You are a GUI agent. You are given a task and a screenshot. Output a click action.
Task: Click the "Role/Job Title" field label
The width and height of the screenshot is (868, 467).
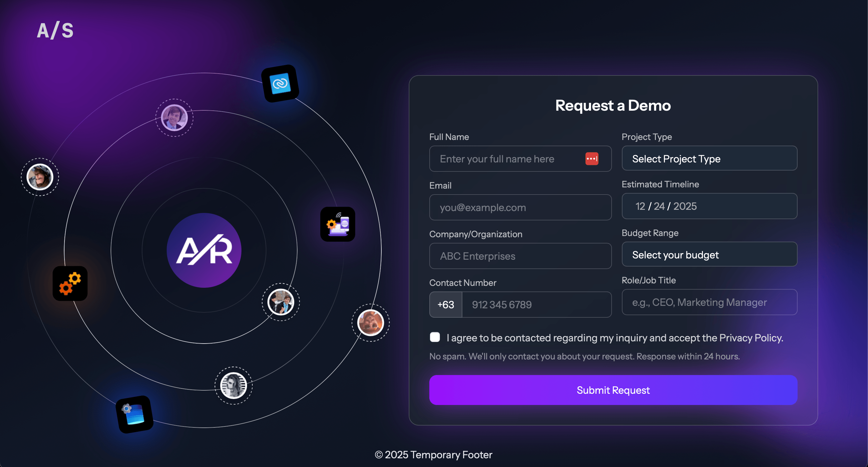649,280
